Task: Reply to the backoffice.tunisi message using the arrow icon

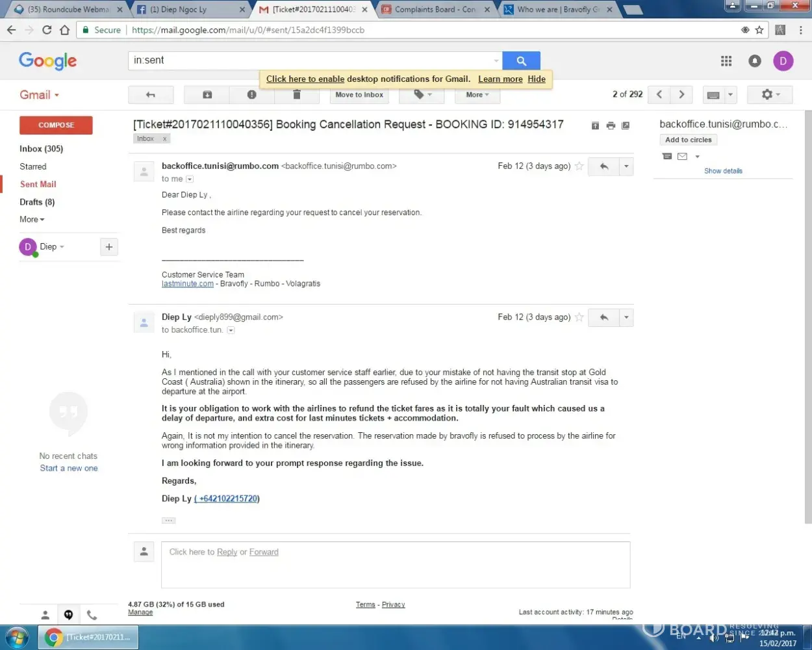Action: coord(604,166)
